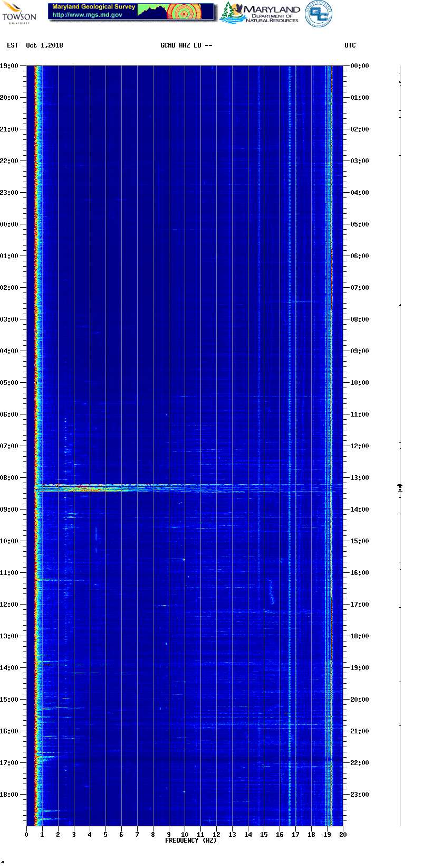423x868 pixels.
Task: Click the Garrett College circular seal logo
Action: [318, 14]
